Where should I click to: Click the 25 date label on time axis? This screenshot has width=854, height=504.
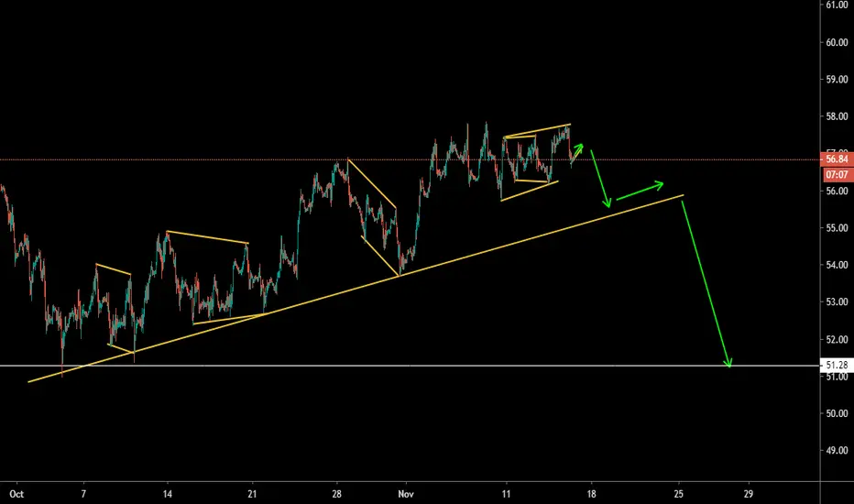click(x=678, y=494)
